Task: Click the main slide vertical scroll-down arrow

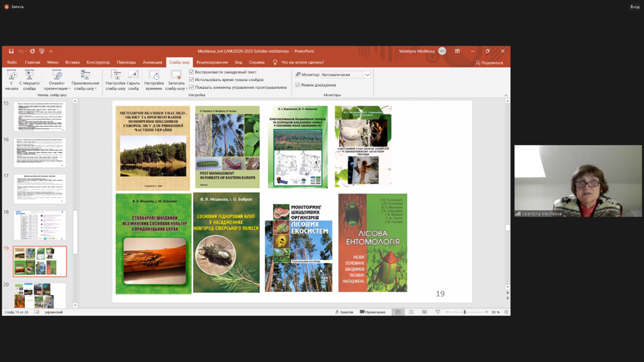Action: [508, 287]
